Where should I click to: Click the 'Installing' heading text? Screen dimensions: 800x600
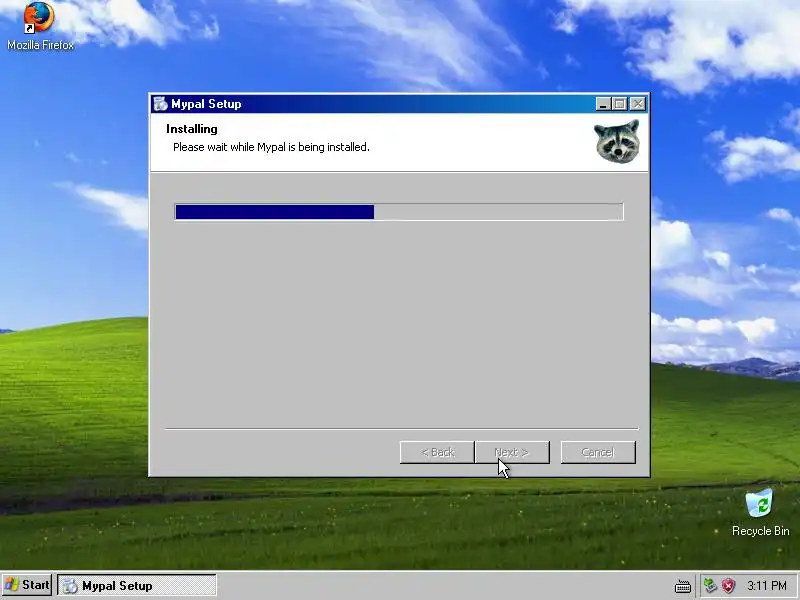point(192,129)
